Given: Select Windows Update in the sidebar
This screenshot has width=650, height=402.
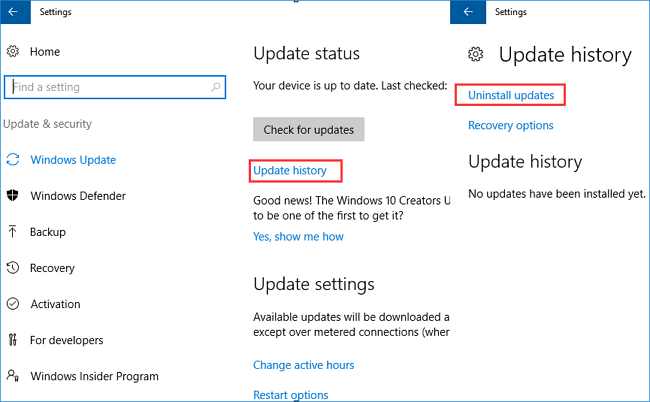Looking at the screenshot, I should point(73,160).
